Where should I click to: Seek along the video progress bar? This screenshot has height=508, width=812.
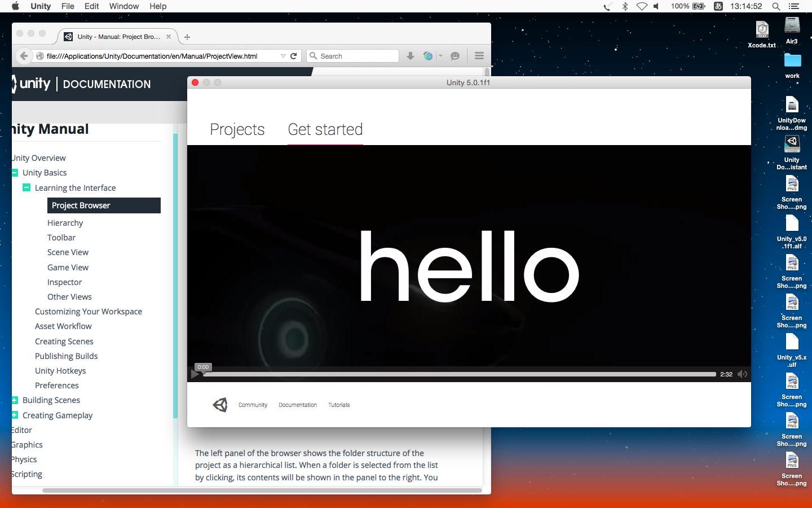tap(459, 374)
